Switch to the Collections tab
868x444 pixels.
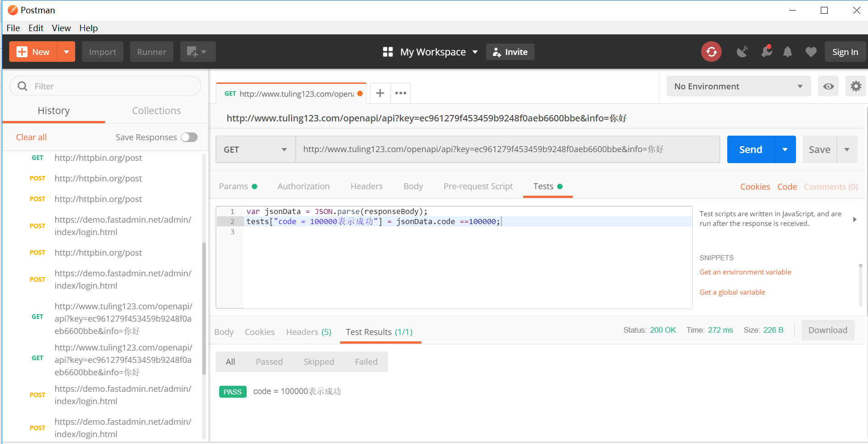coord(156,111)
